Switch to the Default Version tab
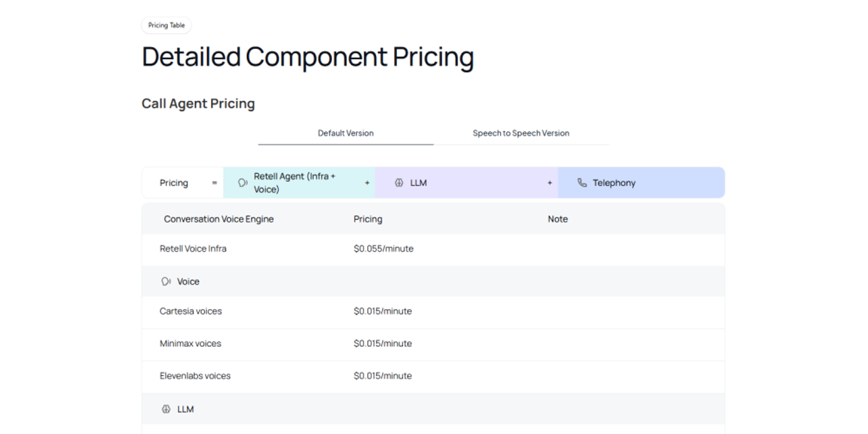This screenshot has height=434, width=868. point(345,133)
